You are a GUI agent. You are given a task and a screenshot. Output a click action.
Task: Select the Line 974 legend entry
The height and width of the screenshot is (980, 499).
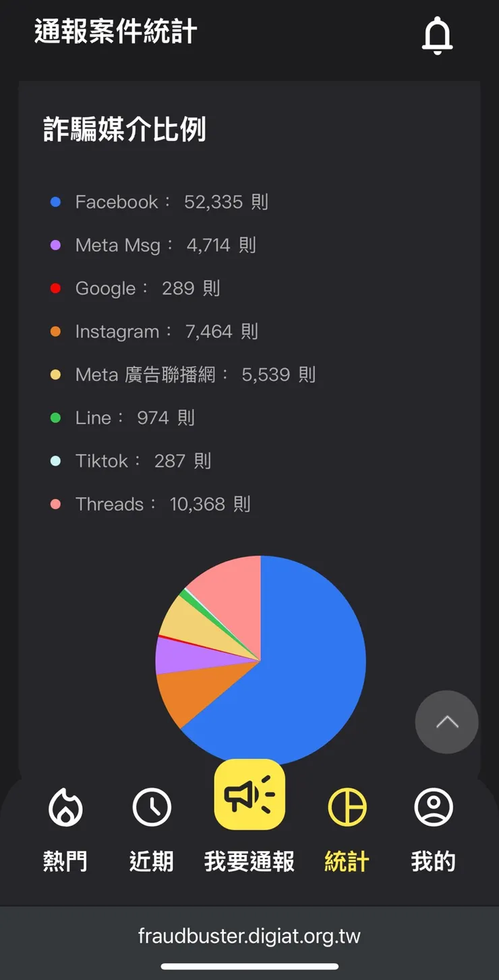click(122, 417)
